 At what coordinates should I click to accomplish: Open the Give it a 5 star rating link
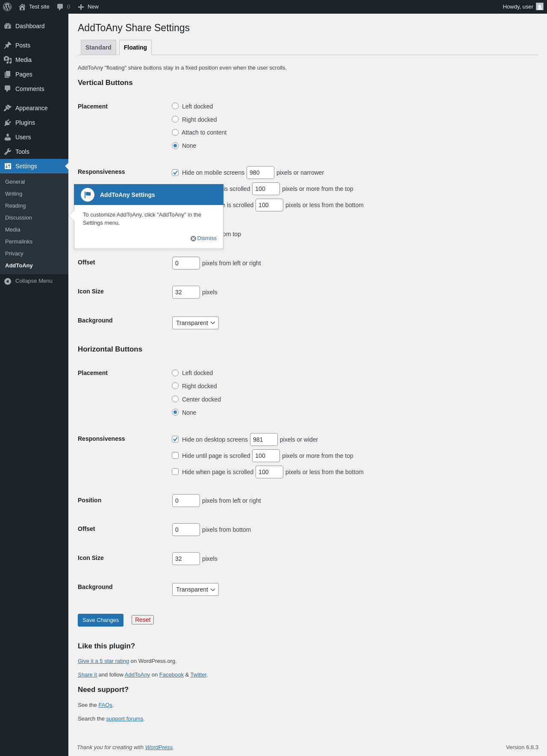pyautogui.click(x=103, y=661)
